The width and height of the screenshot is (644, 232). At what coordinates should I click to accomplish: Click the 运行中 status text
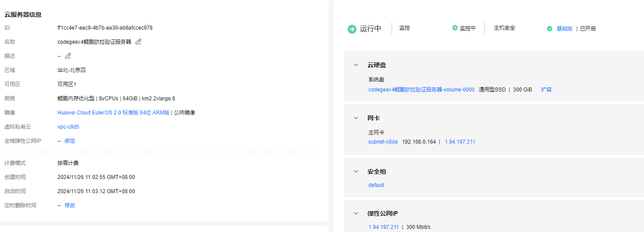(x=370, y=29)
